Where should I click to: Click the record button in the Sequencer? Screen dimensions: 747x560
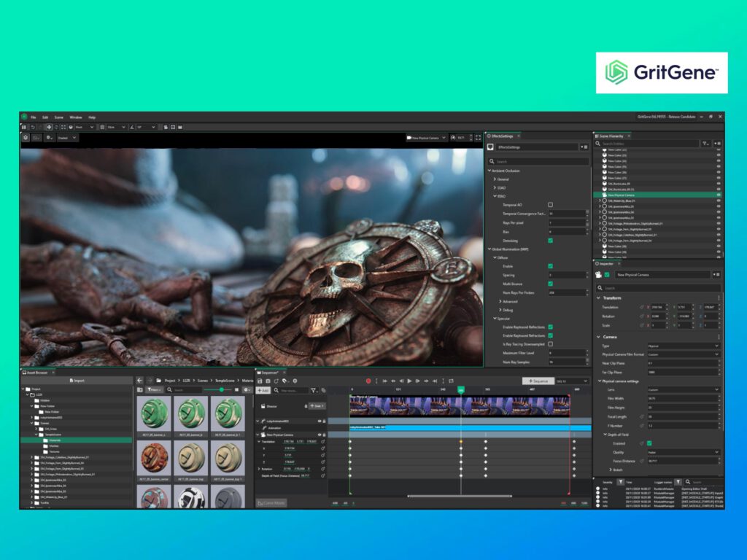pyautogui.click(x=368, y=381)
